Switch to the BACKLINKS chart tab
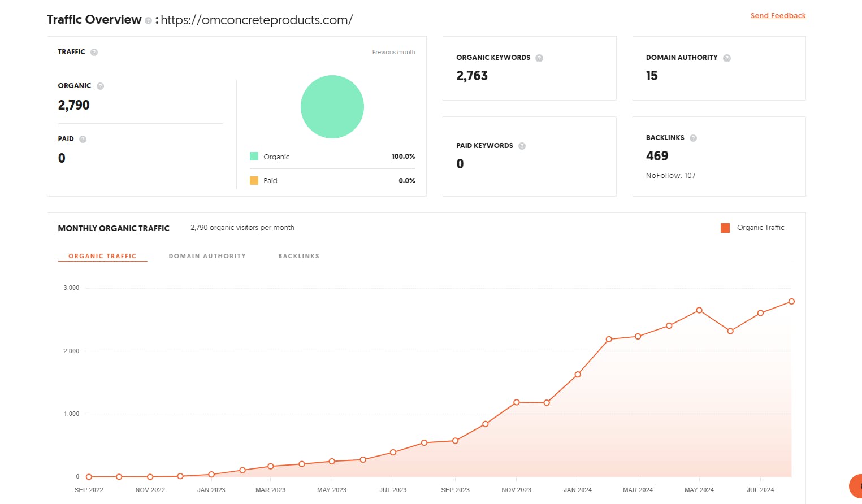The height and width of the screenshot is (504, 862). point(298,256)
